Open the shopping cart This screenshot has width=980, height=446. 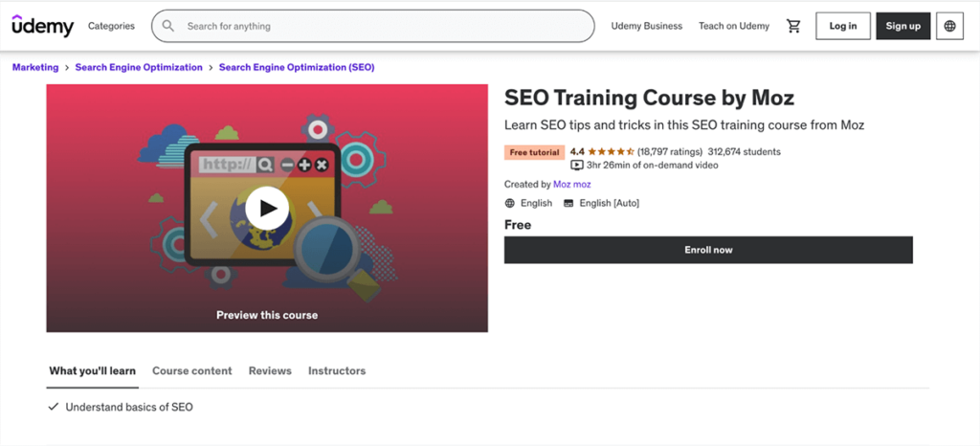tap(793, 26)
